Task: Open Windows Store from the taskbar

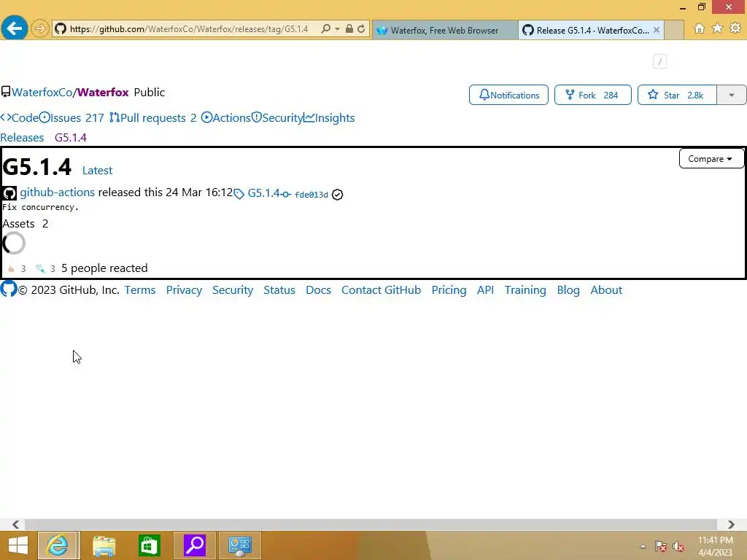Action: [x=149, y=545]
